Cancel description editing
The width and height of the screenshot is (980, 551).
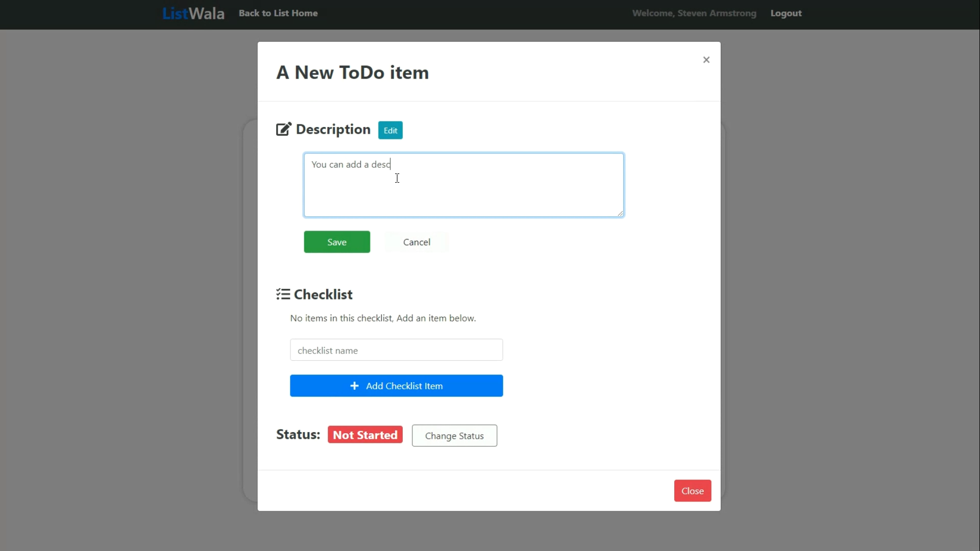416,242
